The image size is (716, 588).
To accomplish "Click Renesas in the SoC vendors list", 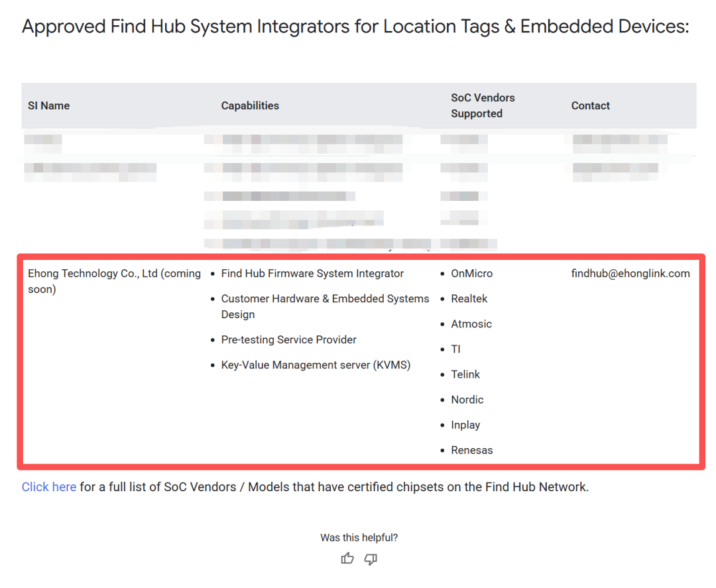I will pyautogui.click(x=472, y=450).
